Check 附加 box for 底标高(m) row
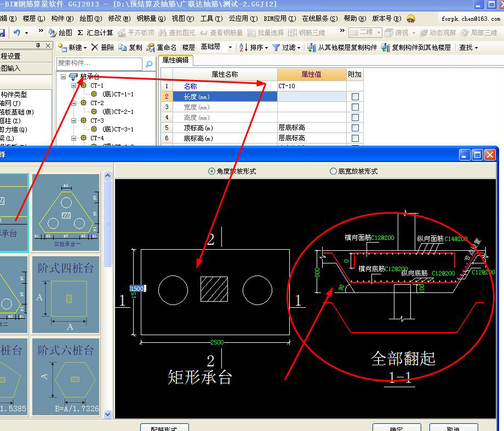504x431 pixels. point(355,138)
